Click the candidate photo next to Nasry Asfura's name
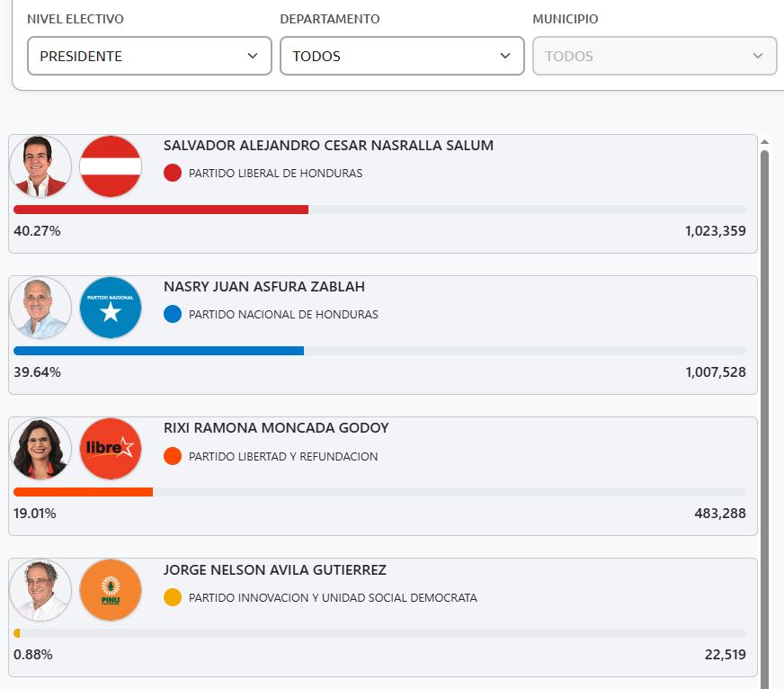Image resolution: width=784 pixels, height=689 pixels. (x=41, y=308)
